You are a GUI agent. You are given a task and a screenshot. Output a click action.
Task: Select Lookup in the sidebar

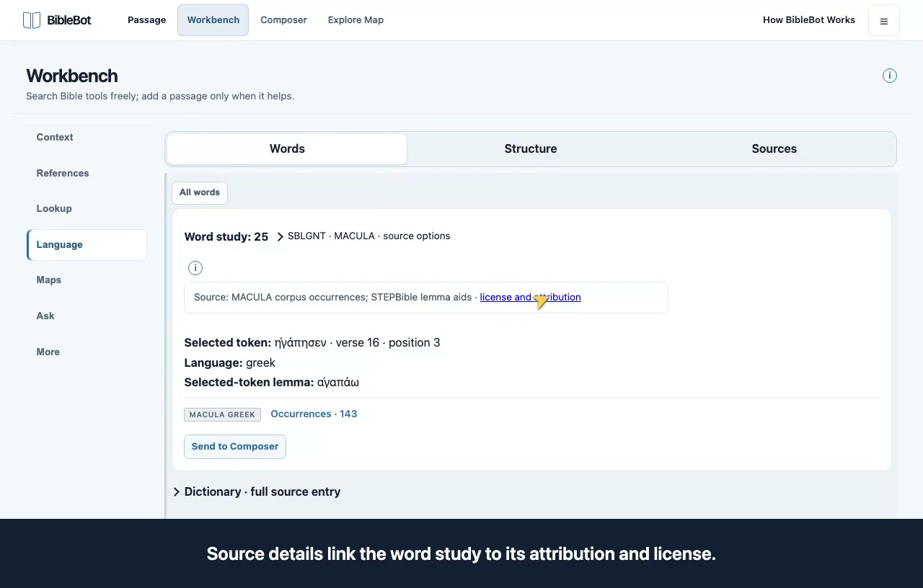pyautogui.click(x=87, y=208)
